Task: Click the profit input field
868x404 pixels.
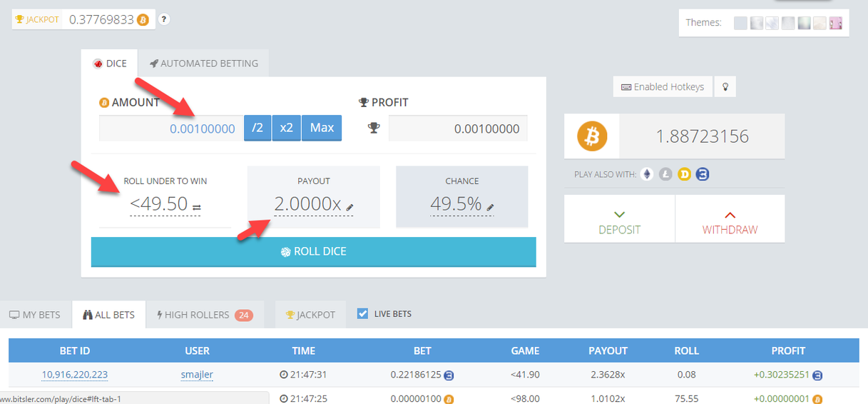Action: (x=458, y=128)
